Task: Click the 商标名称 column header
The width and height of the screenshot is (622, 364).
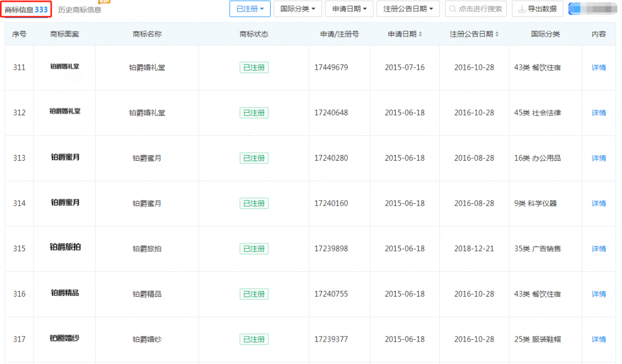Action: pyautogui.click(x=147, y=34)
